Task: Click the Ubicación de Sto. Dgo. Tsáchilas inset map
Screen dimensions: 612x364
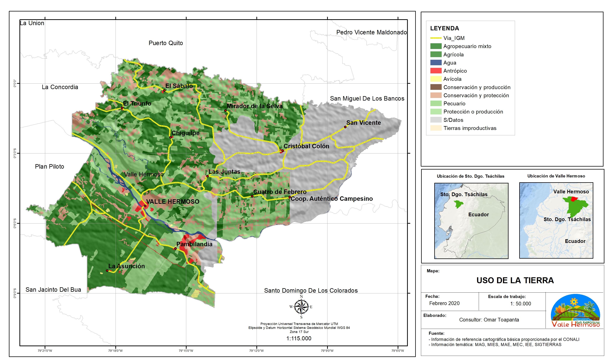Action: pos(471,221)
